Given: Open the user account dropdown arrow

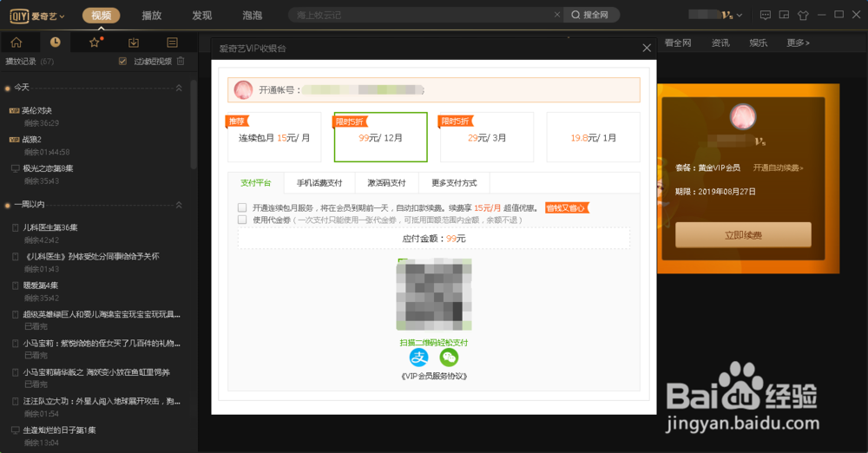Looking at the screenshot, I should (740, 16).
